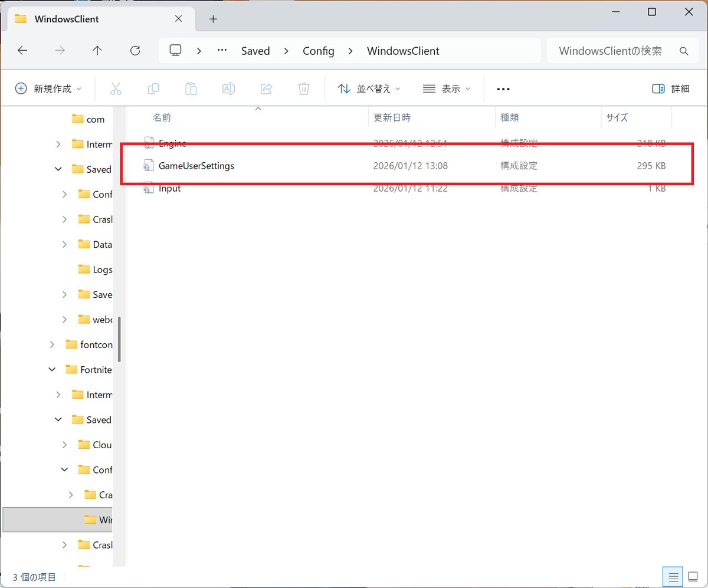Expand the Data folder in tree
The width and height of the screenshot is (708, 588).
(x=64, y=245)
